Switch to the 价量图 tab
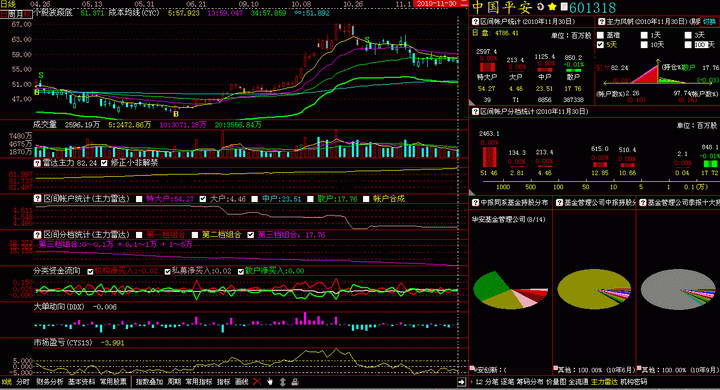 [x=556, y=382]
